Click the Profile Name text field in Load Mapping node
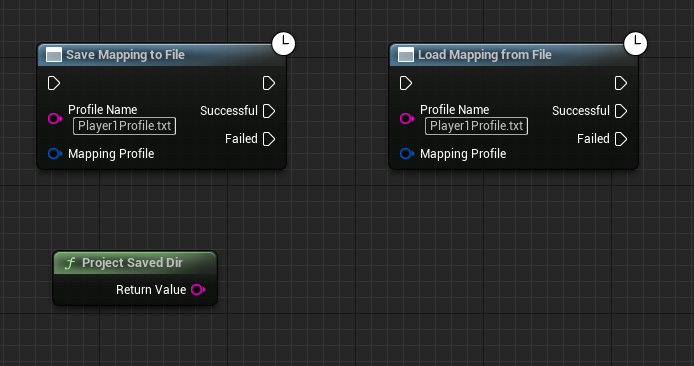 click(x=476, y=126)
